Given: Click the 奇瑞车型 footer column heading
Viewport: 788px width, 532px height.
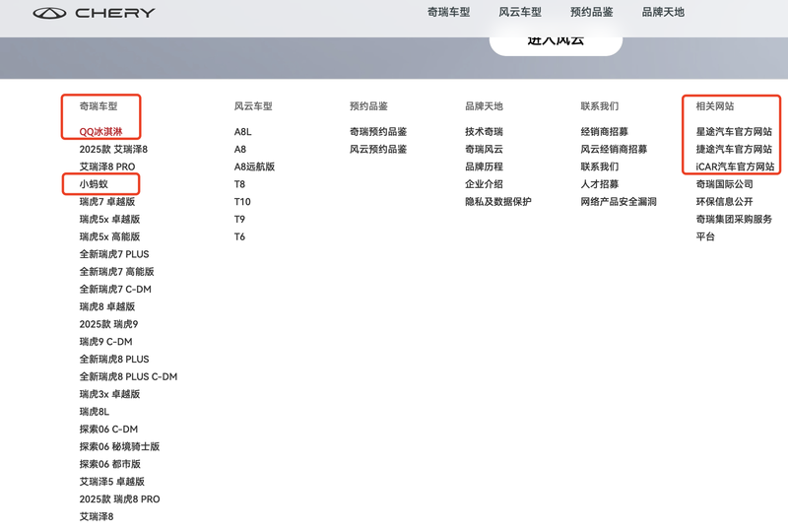Looking at the screenshot, I should click(x=98, y=106).
